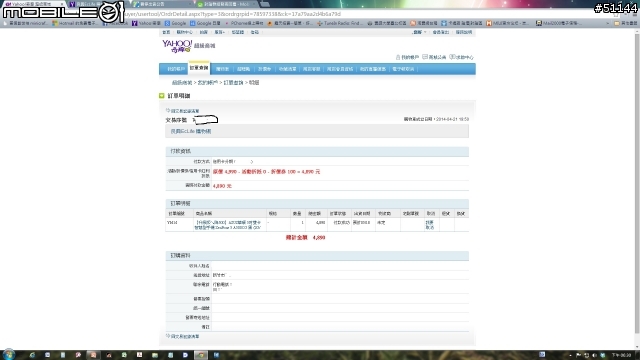
Task: Click the 2014-04-21 order date text
Action: pos(452,119)
